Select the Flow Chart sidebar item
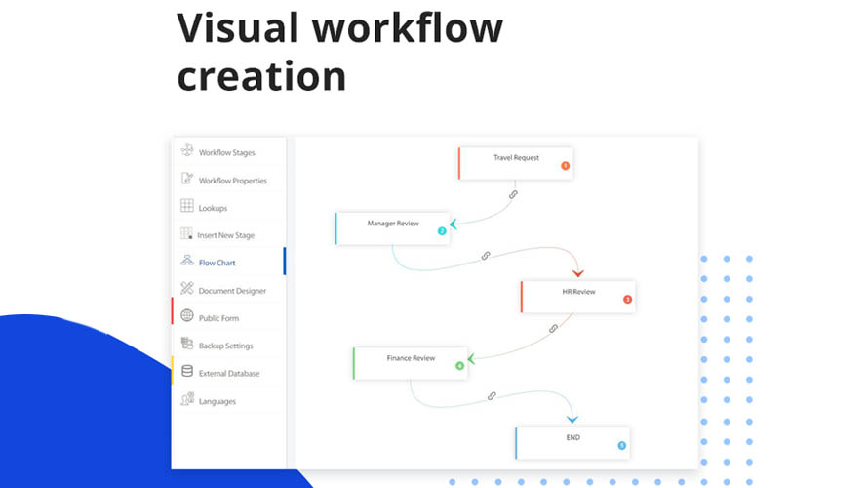The height and width of the screenshot is (488, 868). (x=228, y=262)
